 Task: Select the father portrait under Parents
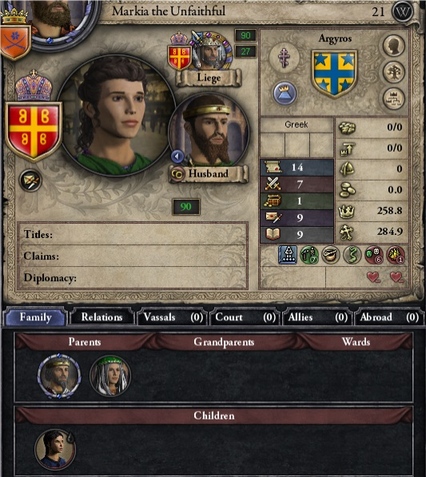point(59,375)
